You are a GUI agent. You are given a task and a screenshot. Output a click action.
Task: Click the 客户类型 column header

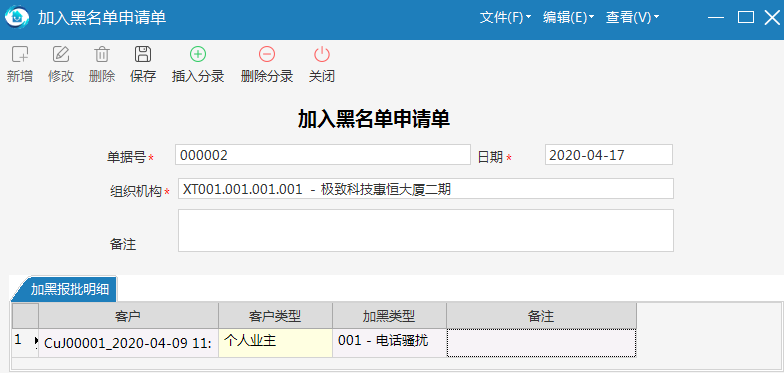276,316
